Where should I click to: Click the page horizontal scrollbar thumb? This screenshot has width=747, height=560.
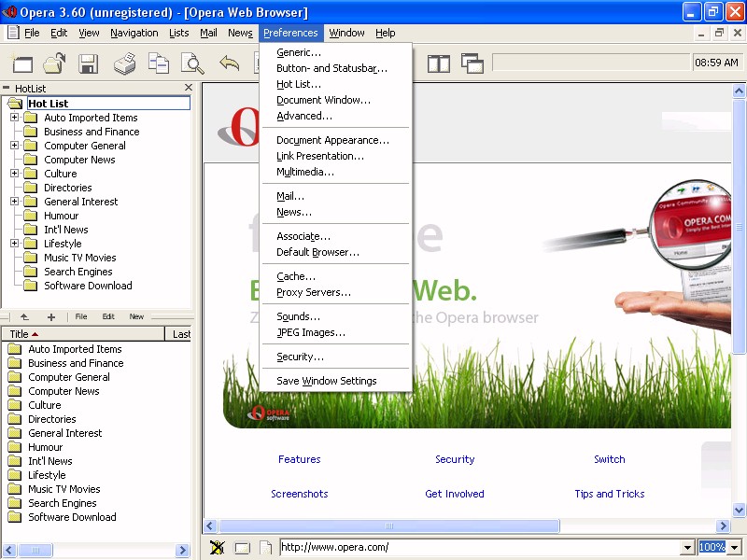pos(388,526)
